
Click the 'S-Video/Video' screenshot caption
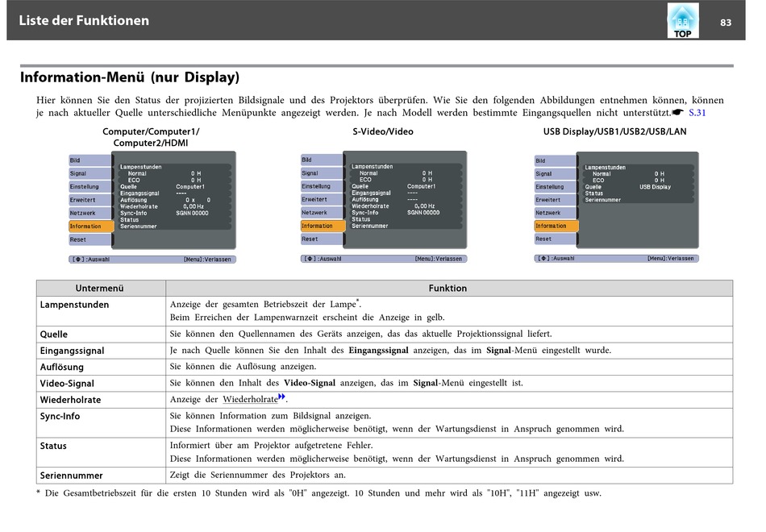pos(383,131)
